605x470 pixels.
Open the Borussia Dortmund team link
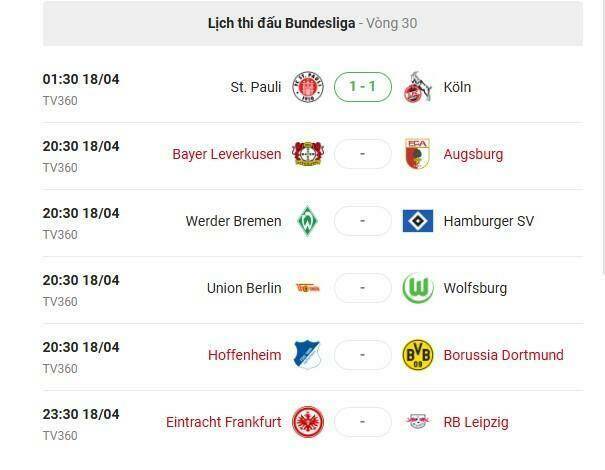point(503,355)
